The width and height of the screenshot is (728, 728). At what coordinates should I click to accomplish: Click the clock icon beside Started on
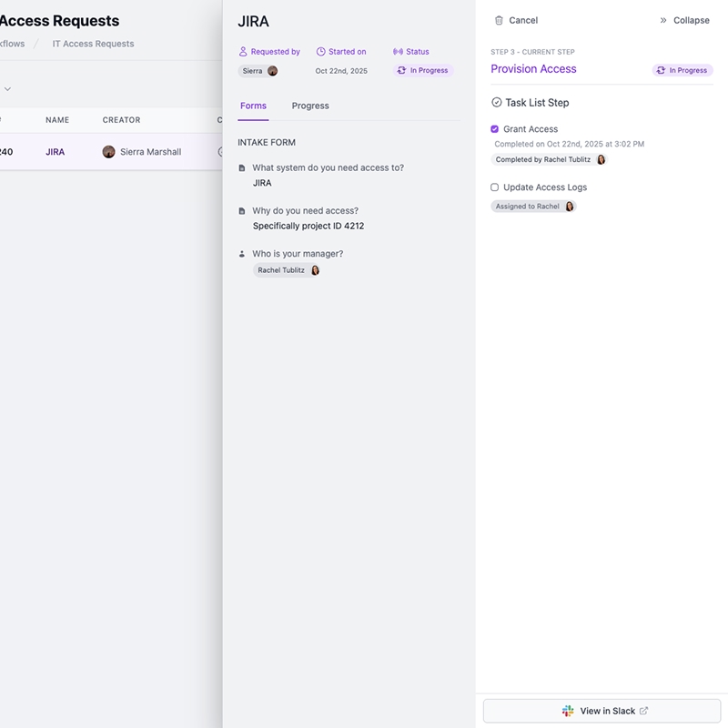pyautogui.click(x=321, y=52)
